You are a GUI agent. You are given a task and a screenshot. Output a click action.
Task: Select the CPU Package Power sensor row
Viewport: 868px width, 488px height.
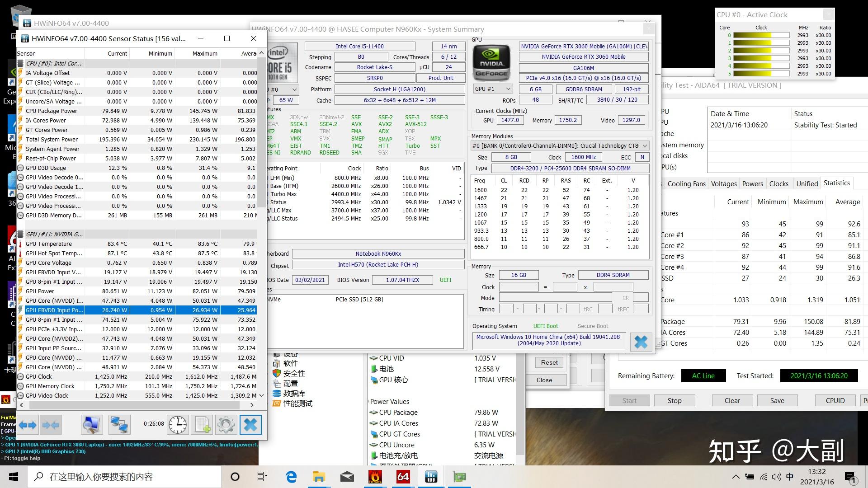pyautogui.click(x=137, y=111)
